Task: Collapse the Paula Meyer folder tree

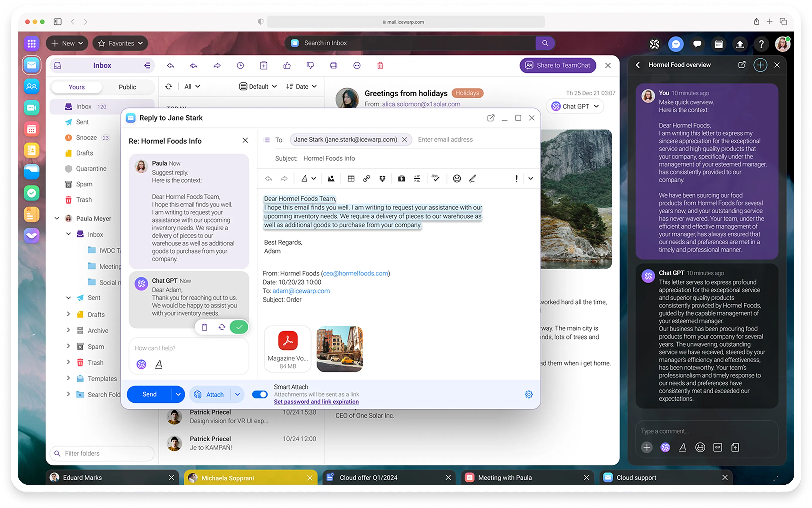Action: pos(57,218)
